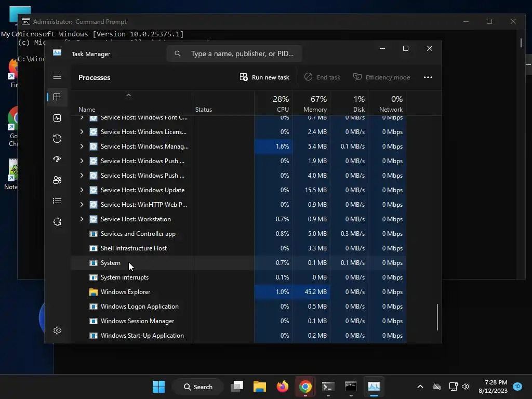Click the Efficiency mode button
Viewport: 532px width, 399px height.
click(381, 77)
